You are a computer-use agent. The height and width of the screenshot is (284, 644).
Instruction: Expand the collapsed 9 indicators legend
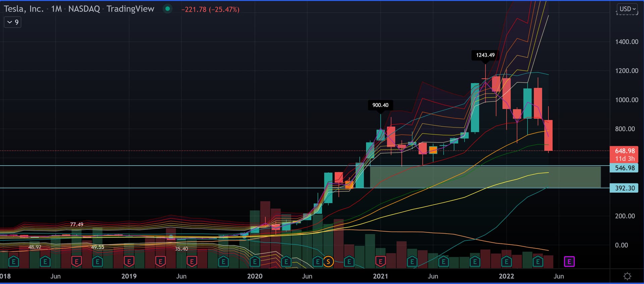(x=13, y=22)
